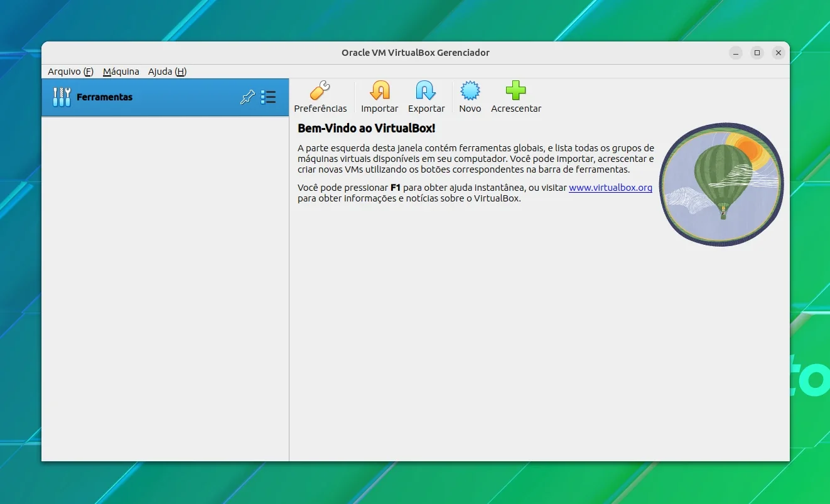Close the VirtualBox Gerenciador window
The image size is (830, 504).
(779, 53)
